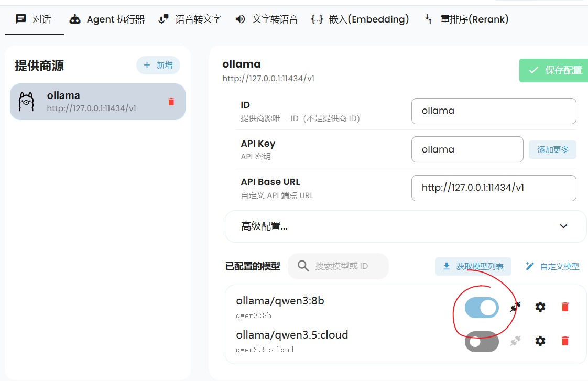Focus the ID input field
Viewport: 588px width, 381px height.
[x=494, y=111]
